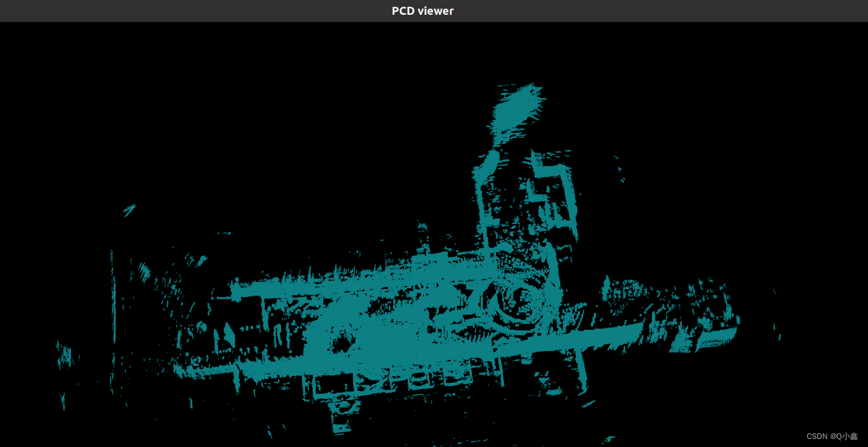Click the lowest point cluster at bottom
The width and height of the screenshot is (868, 447).
[341, 425]
